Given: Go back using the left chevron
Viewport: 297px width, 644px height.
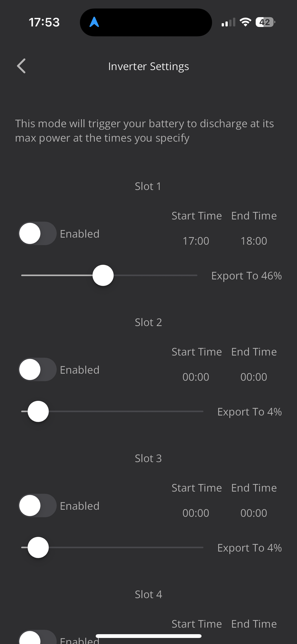Looking at the screenshot, I should (21, 66).
